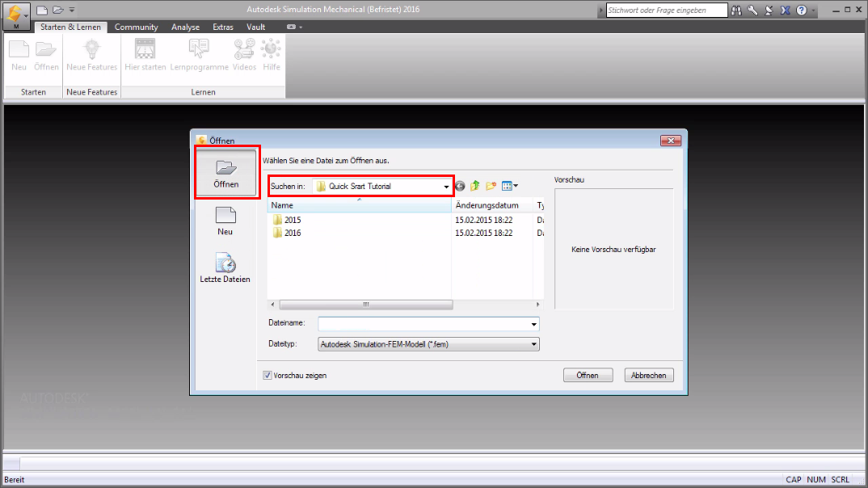The width and height of the screenshot is (868, 488).
Task: Open the Dateityp file type dropdown
Action: pyautogui.click(x=428, y=344)
